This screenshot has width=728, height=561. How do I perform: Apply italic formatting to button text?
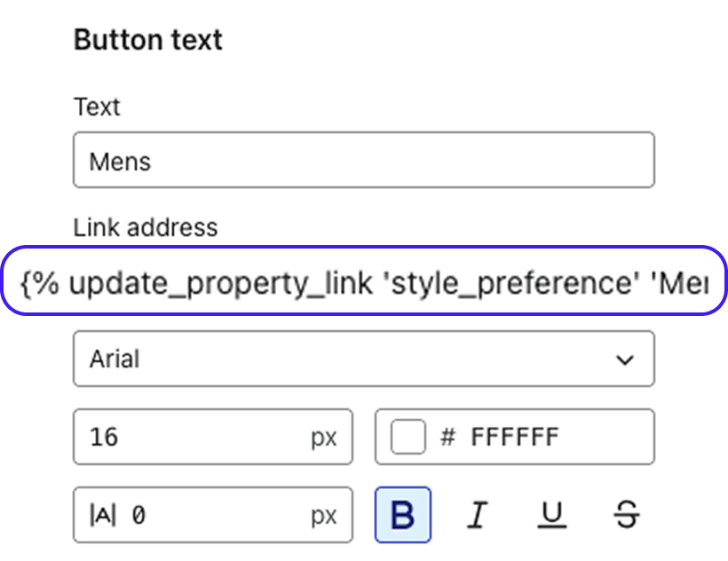(x=477, y=515)
